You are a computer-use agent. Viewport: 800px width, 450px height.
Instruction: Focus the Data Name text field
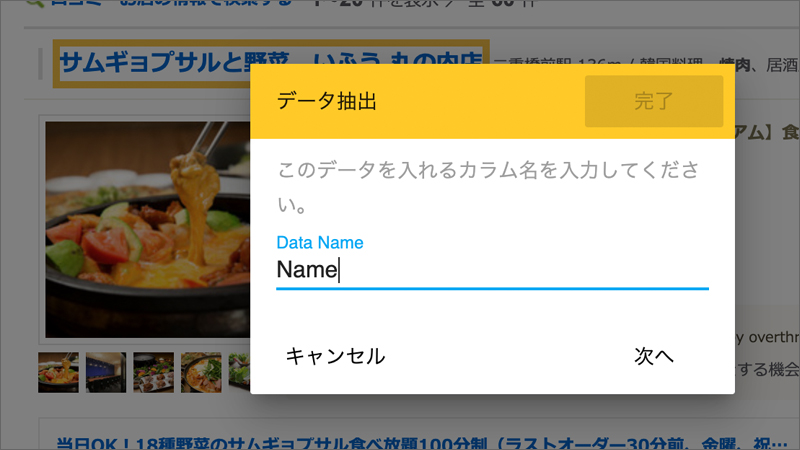click(x=492, y=269)
